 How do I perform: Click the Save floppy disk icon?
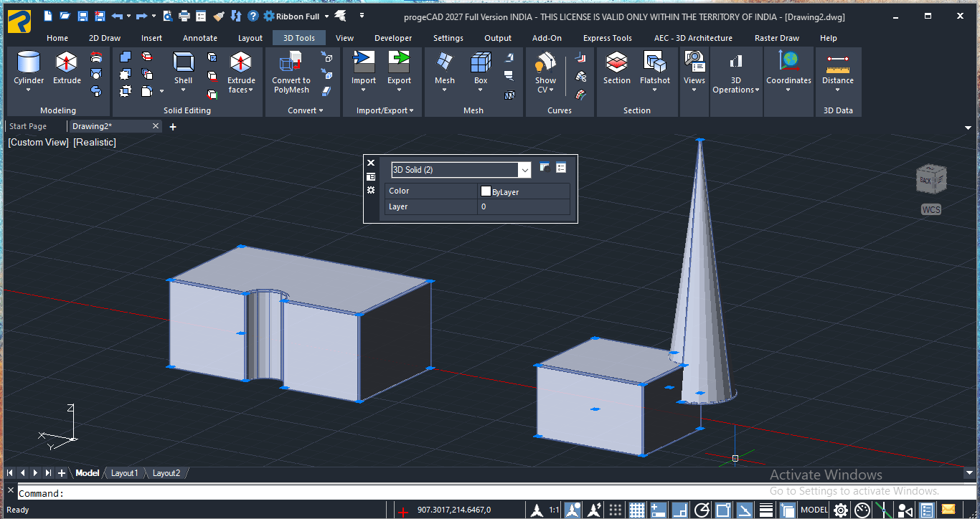coord(83,16)
